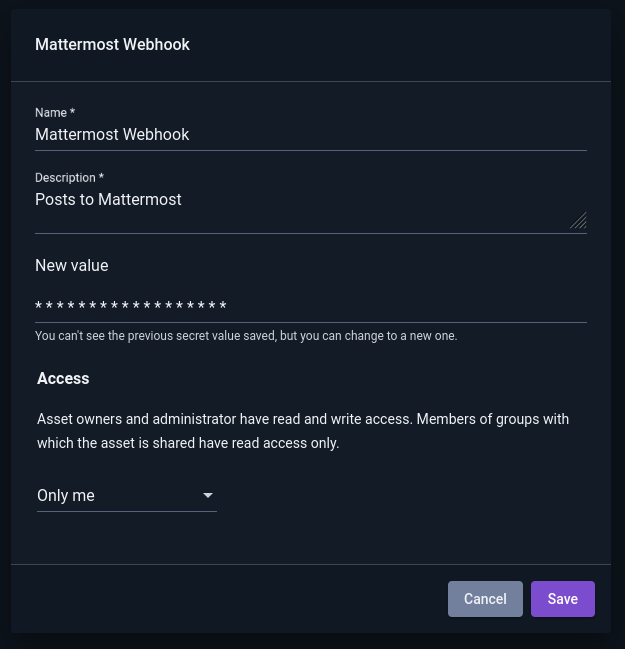
Task: Cancel editing the webhook secret
Action: pos(485,599)
